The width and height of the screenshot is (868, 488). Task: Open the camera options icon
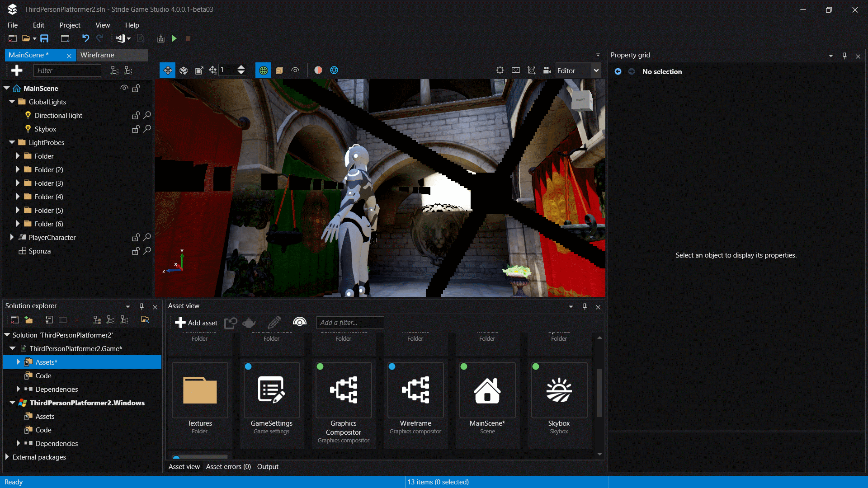(x=547, y=70)
